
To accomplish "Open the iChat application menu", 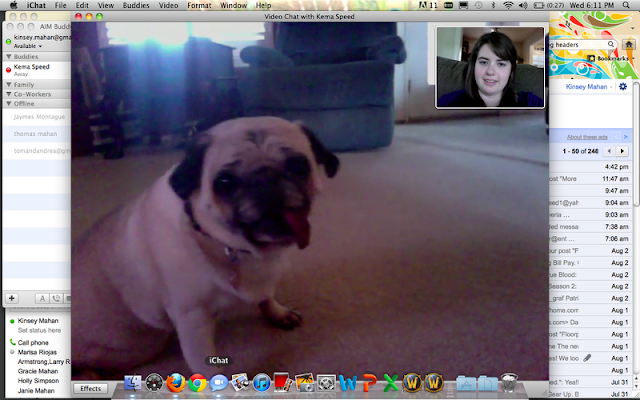I will [x=36, y=5].
